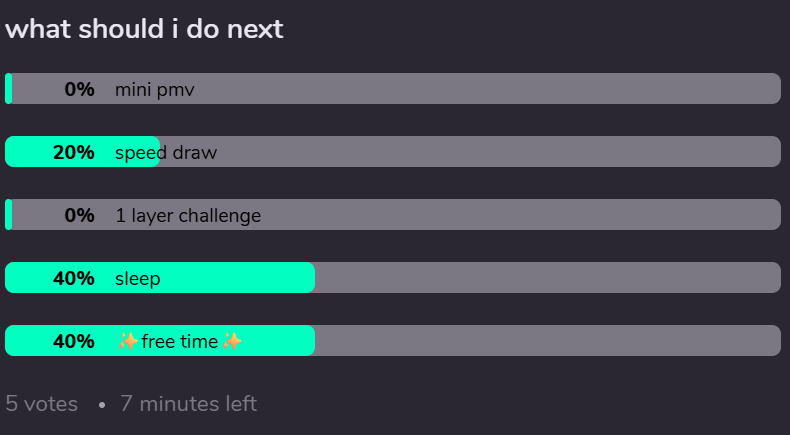This screenshot has height=435, width=790.
Task: Click the green sliver on mini pmv bar
Action: coord(9,89)
